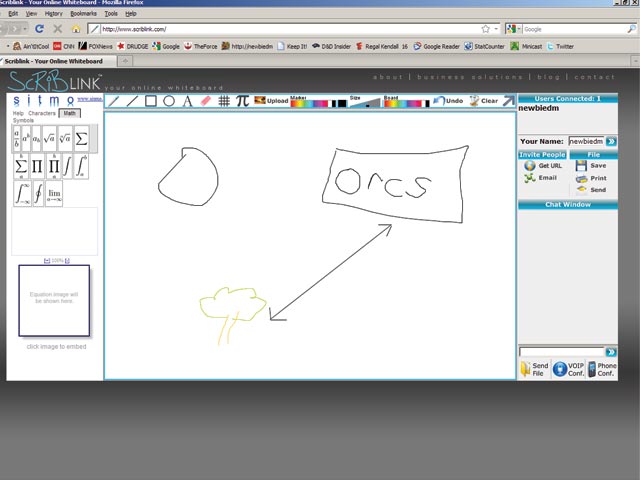Screen dimensions: 640x480
Task: Select the straight line tool
Action: click(132, 101)
